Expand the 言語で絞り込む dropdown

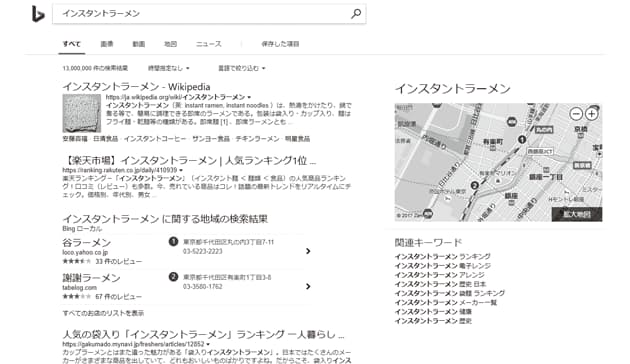(241, 68)
